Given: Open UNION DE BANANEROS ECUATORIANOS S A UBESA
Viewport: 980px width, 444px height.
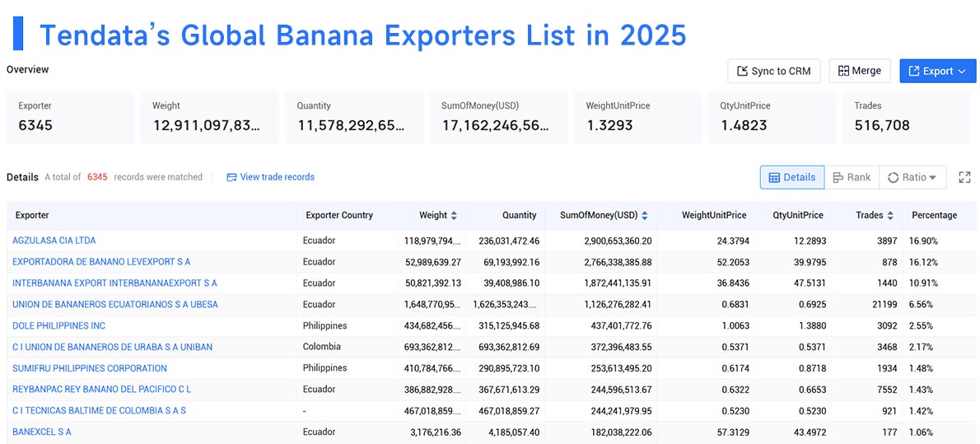Looking at the screenshot, I should click(115, 305).
